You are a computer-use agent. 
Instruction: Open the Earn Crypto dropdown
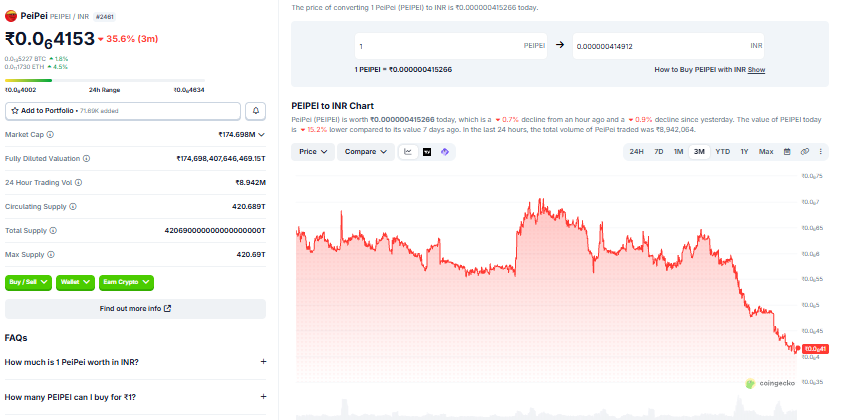point(126,283)
